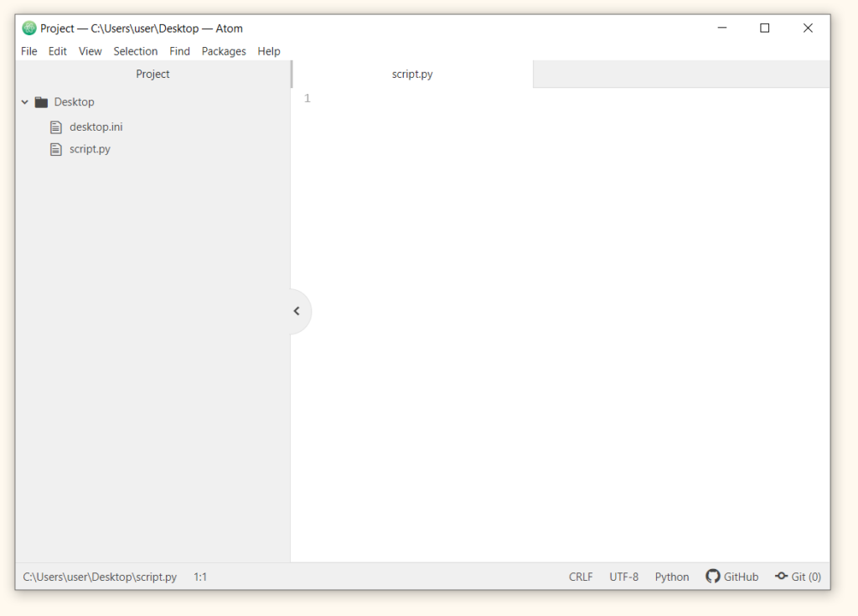Open desktop.ini from the tree view

[x=96, y=127]
